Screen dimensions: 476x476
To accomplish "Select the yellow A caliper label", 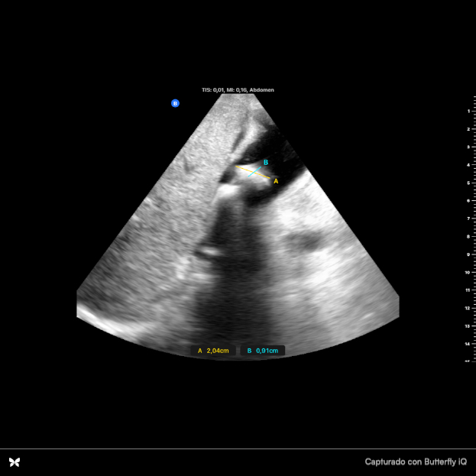I will pos(276,181).
